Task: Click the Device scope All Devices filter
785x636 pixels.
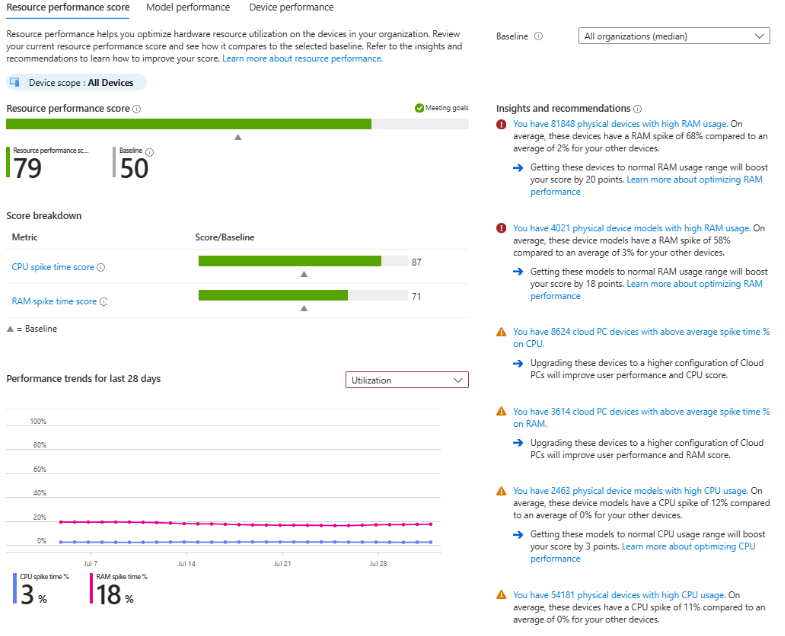Action: 77,83
